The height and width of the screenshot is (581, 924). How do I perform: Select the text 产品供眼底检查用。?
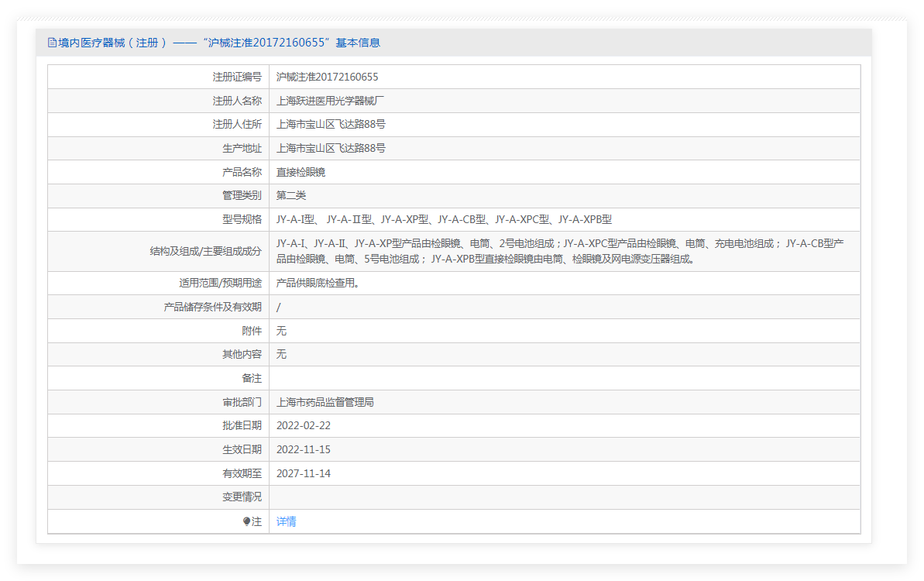[x=318, y=283]
